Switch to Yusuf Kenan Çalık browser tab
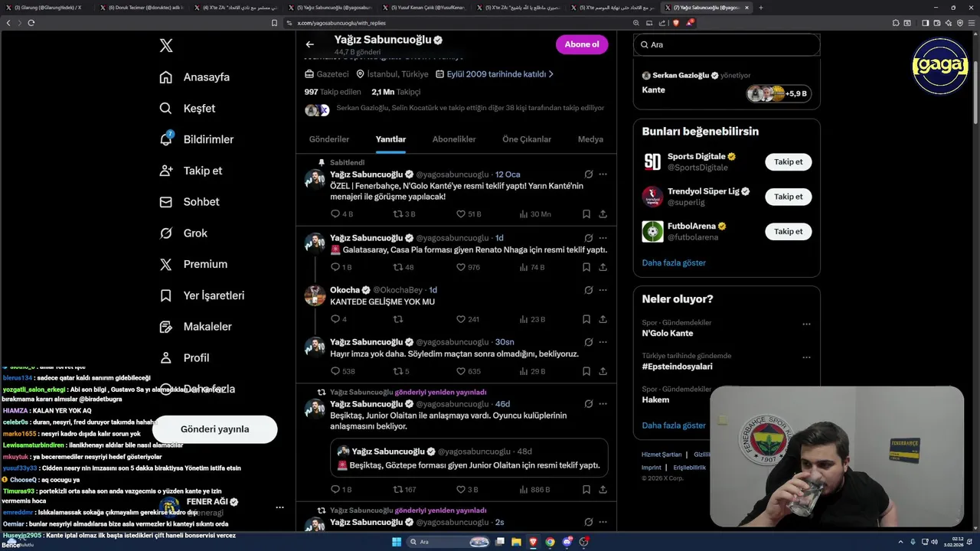 click(423, 8)
